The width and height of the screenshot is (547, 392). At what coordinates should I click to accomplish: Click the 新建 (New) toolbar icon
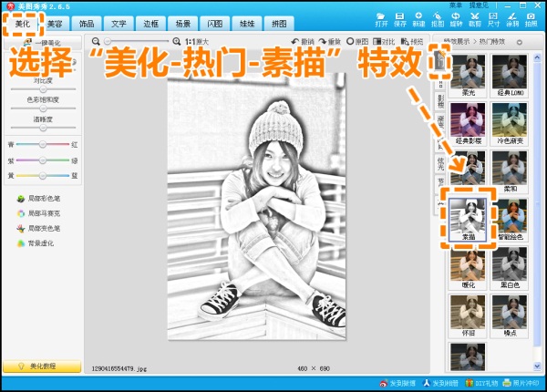418,19
